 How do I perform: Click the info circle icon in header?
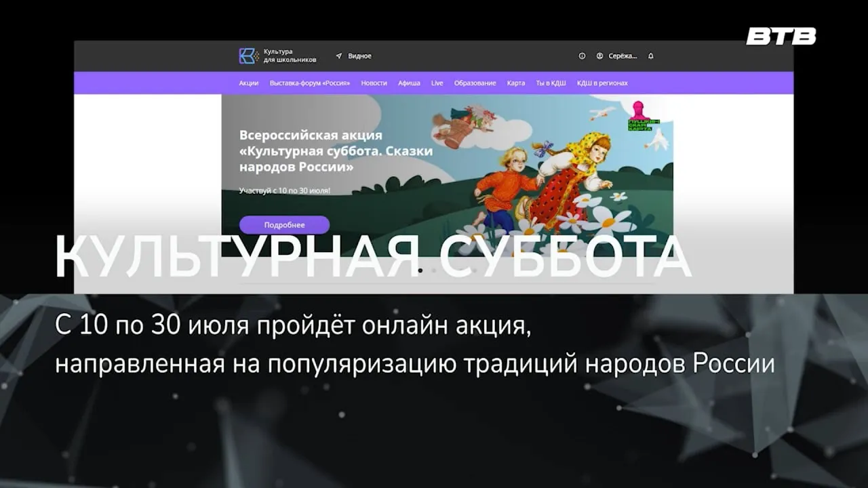(x=582, y=56)
